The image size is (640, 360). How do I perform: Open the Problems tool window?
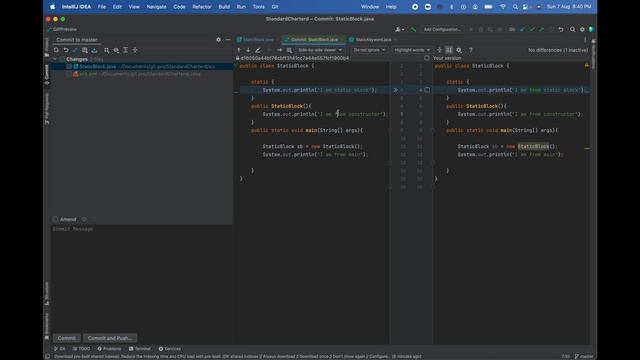coord(109,349)
